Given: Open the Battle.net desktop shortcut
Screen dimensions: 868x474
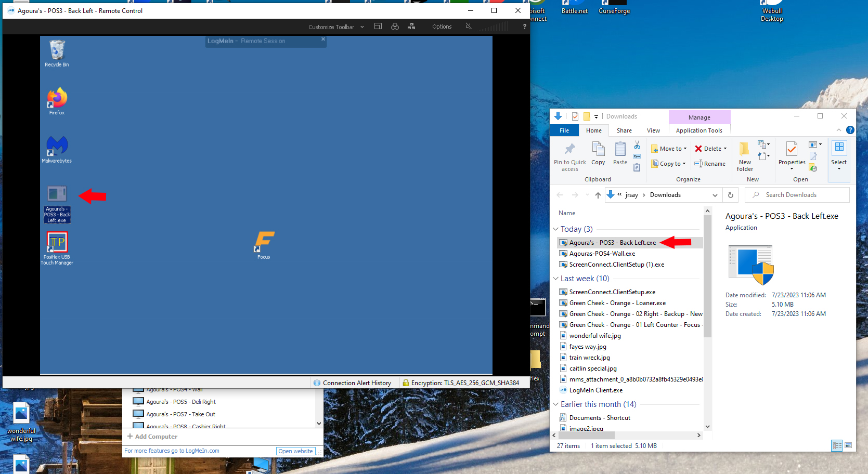Looking at the screenshot, I should point(575,7).
